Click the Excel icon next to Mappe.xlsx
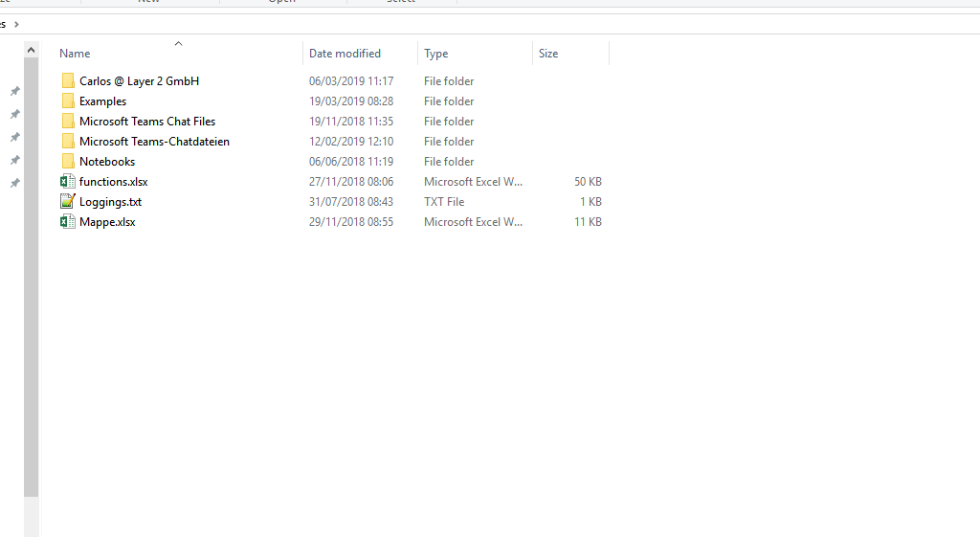 68,222
